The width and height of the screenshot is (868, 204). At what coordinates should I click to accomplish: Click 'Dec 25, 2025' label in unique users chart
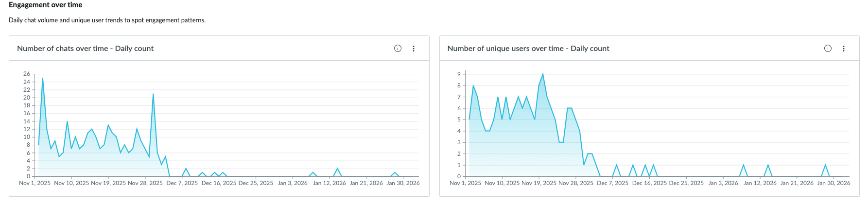[686, 183]
